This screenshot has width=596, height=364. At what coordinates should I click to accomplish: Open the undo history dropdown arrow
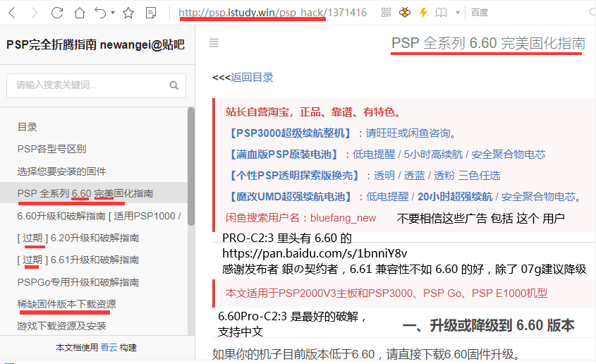pos(113,13)
